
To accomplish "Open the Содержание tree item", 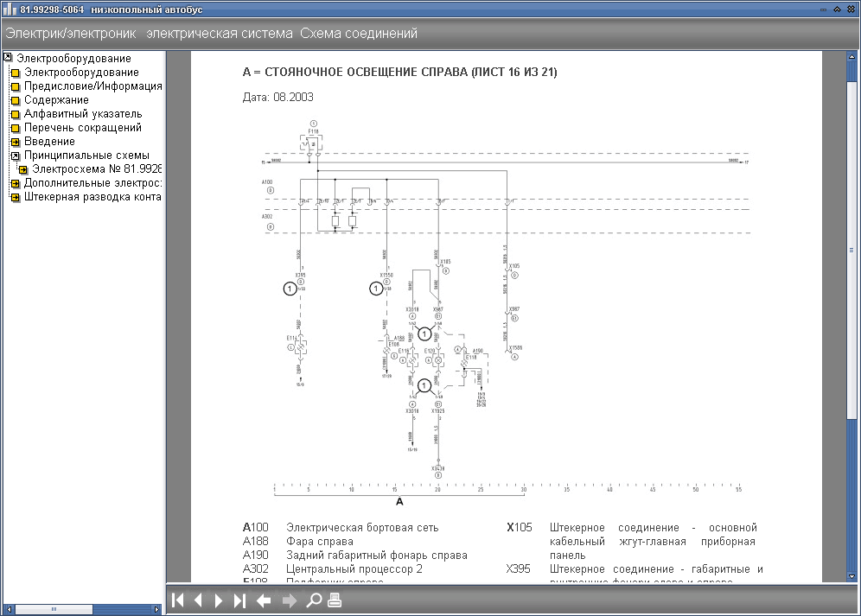I will click(56, 100).
